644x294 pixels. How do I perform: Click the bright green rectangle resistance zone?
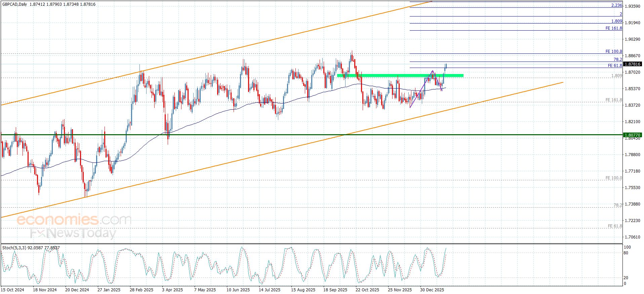(400, 75)
